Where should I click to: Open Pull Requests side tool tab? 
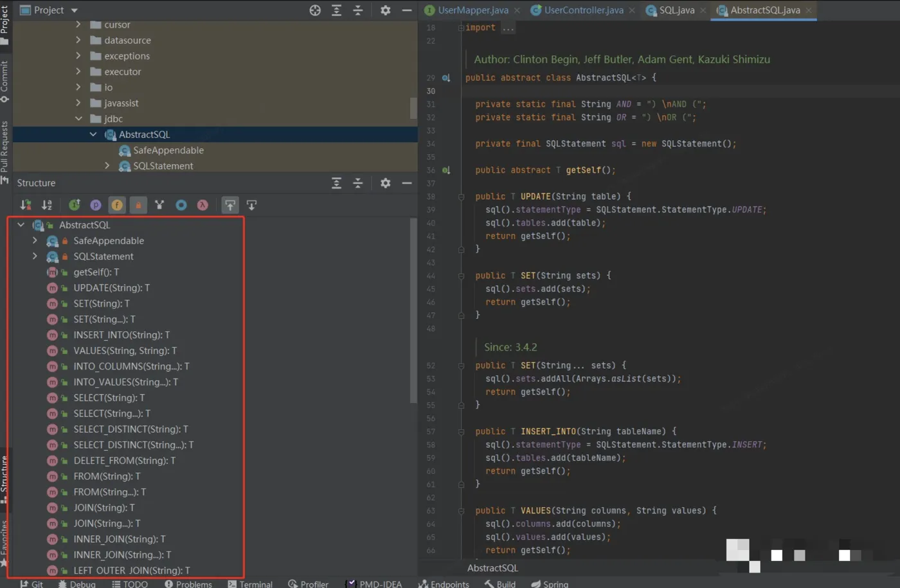5,152
